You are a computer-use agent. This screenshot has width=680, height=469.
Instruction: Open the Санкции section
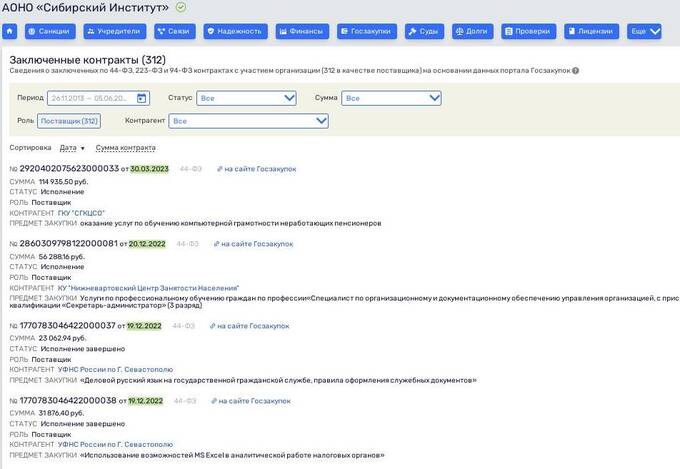click(50, 32)
